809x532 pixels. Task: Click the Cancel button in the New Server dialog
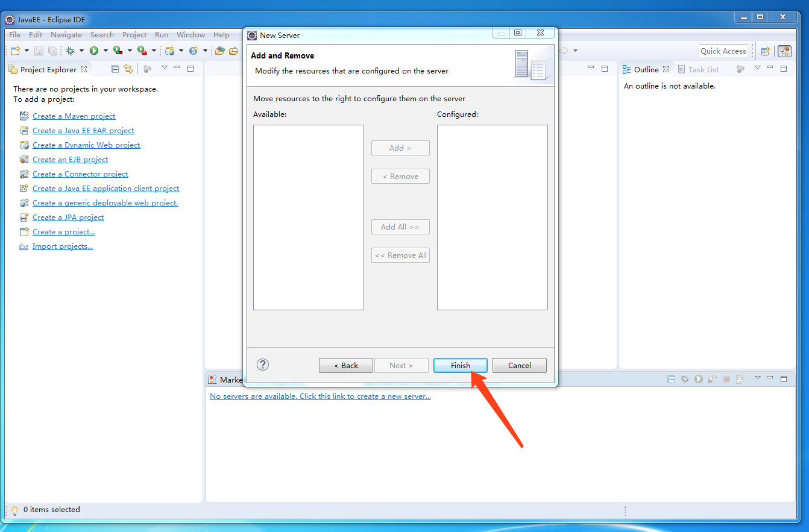[x=520, y=365]
